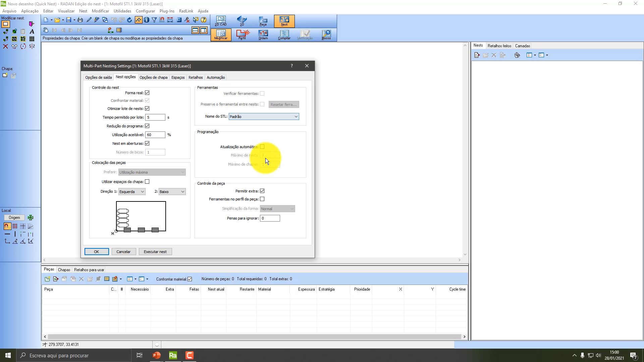This screenshot has height=362, width=644.
Task: Toggle Otimizar lote de nests checkbox
Action: tap(147, 109)
